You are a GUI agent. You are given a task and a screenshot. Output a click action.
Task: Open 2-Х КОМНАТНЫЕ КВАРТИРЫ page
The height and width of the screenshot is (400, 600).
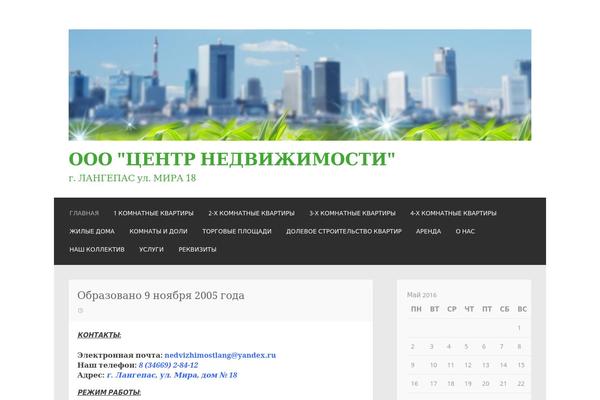(251, 213)
